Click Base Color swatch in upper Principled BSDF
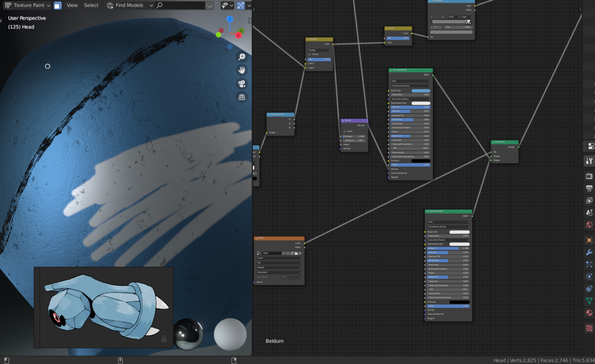This screenshot has height=364, width=595. coord(421,91)
